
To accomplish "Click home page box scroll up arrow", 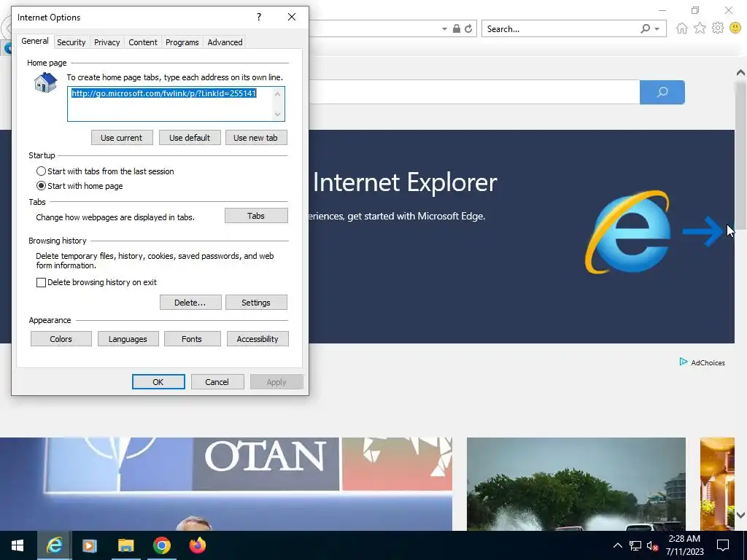I will (x=277, y=94).
